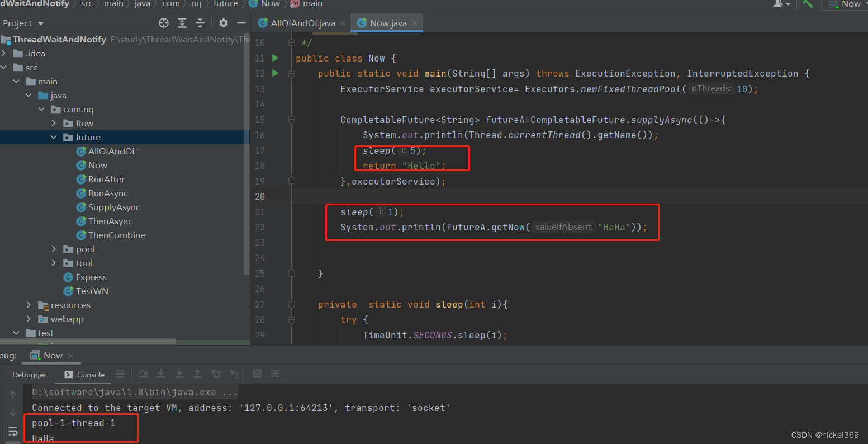Viewport: 868px width, 444px height.
Task: Hide the Project tool window
Action: pyautogui.click(x=241, y=23)
